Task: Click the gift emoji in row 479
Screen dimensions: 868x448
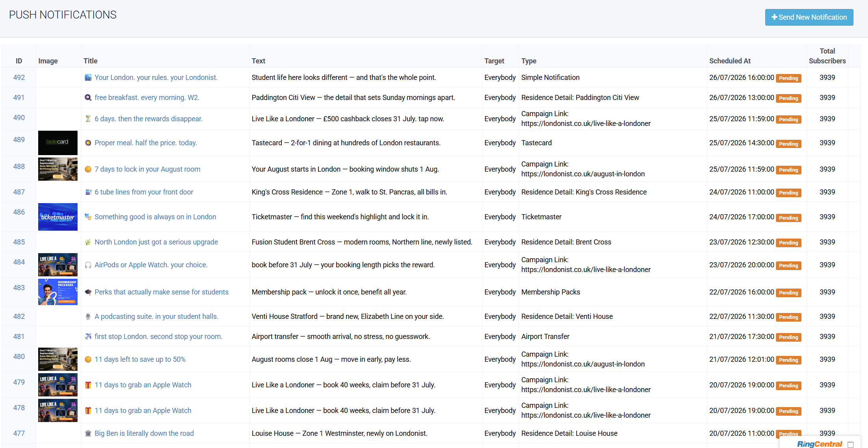Action: tap(88, 385)
